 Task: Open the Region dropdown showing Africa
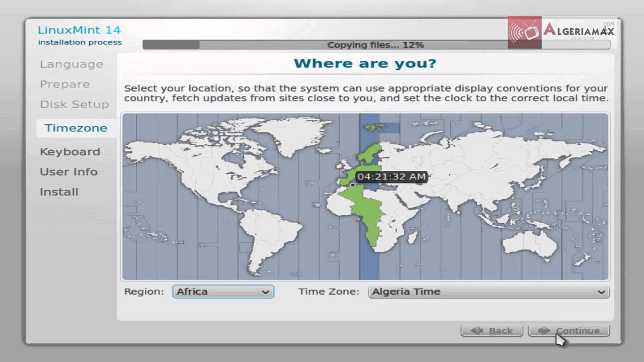[x=223, y=292]
